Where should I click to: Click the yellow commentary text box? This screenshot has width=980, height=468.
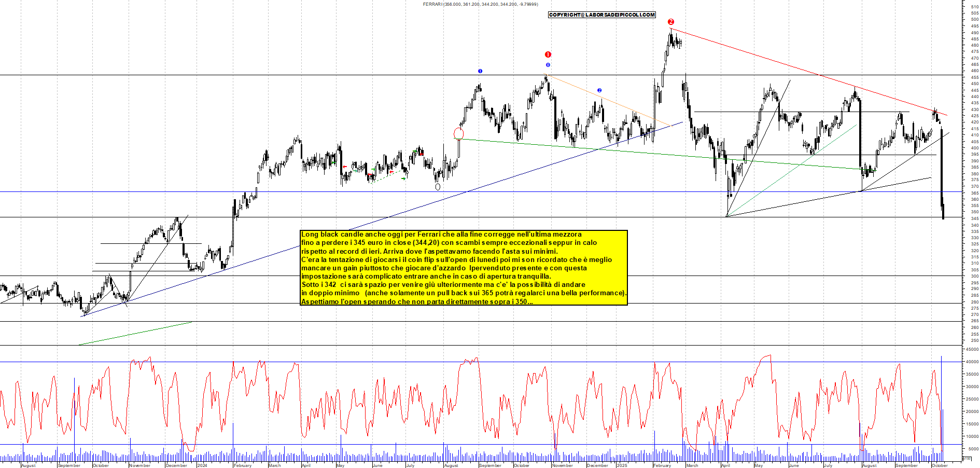point(464,268)
